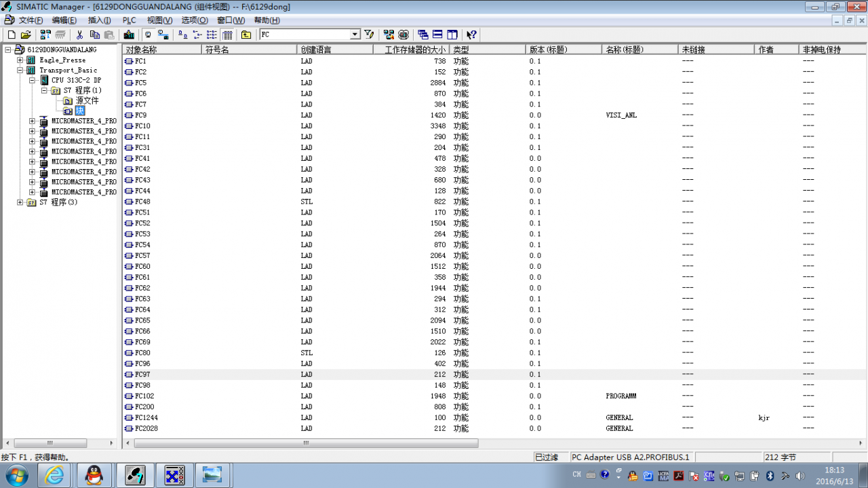868x488 pixels.
Task: Expand the first MICROMASTER_4_PRO node
Action: [x=33, y=121]
